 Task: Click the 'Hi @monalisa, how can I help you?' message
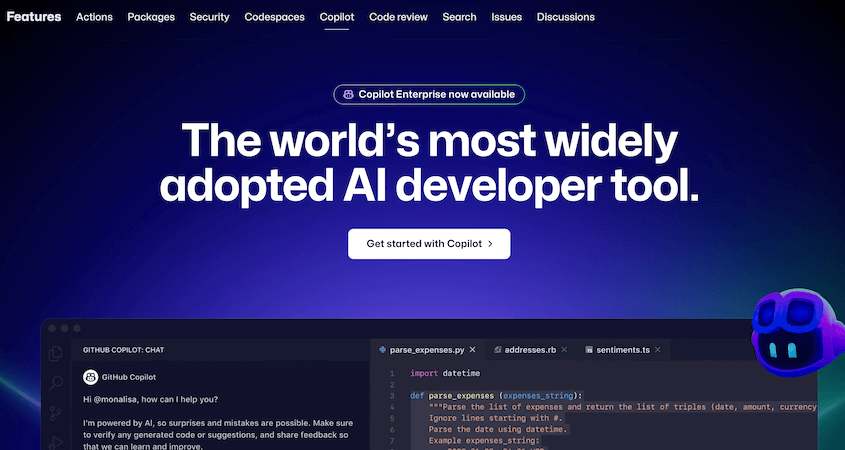pos(150,400)
